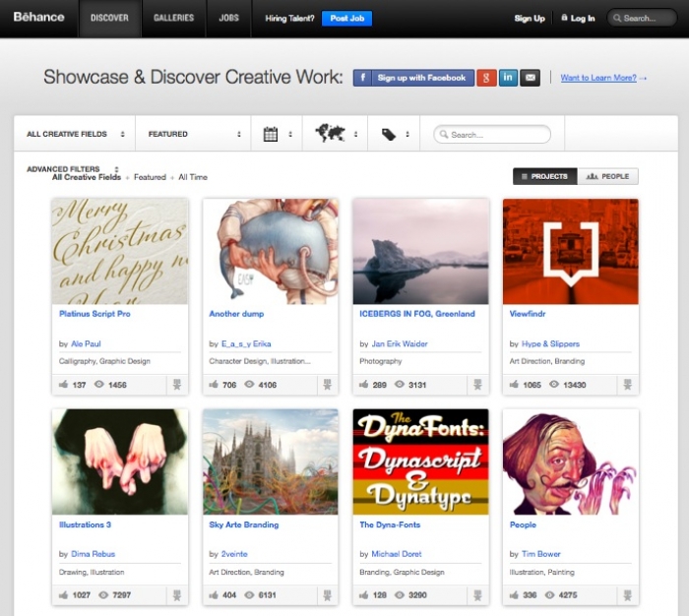Open the tag filter icon

pos(389,134)
